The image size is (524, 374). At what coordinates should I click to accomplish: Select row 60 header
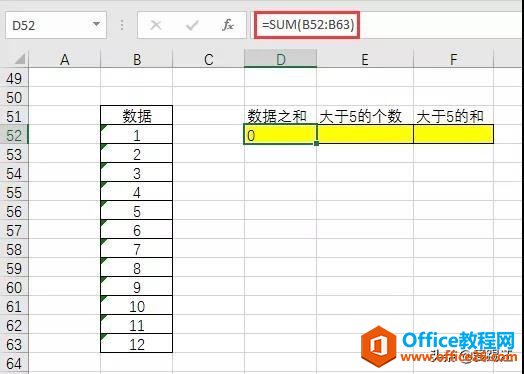(x=14, y=287)
